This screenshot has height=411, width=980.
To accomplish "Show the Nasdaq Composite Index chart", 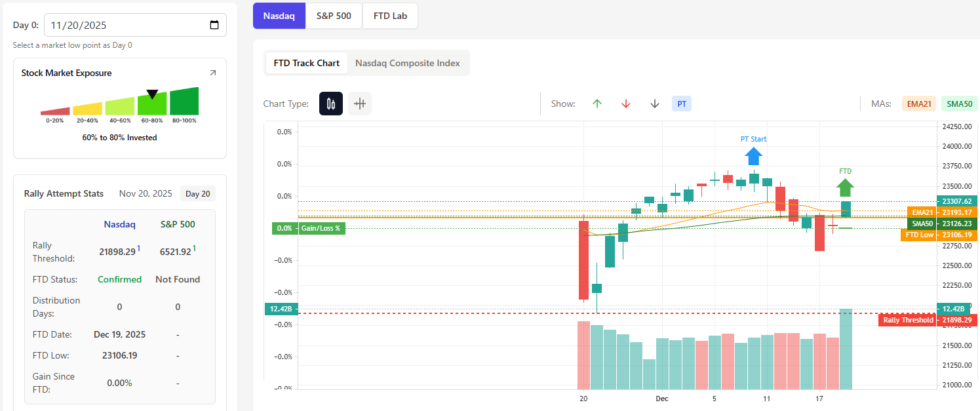I will (x=407, y=63).
